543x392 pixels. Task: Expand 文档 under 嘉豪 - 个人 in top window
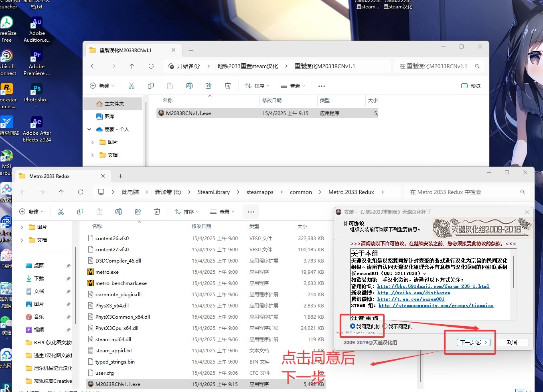point(93,155)
